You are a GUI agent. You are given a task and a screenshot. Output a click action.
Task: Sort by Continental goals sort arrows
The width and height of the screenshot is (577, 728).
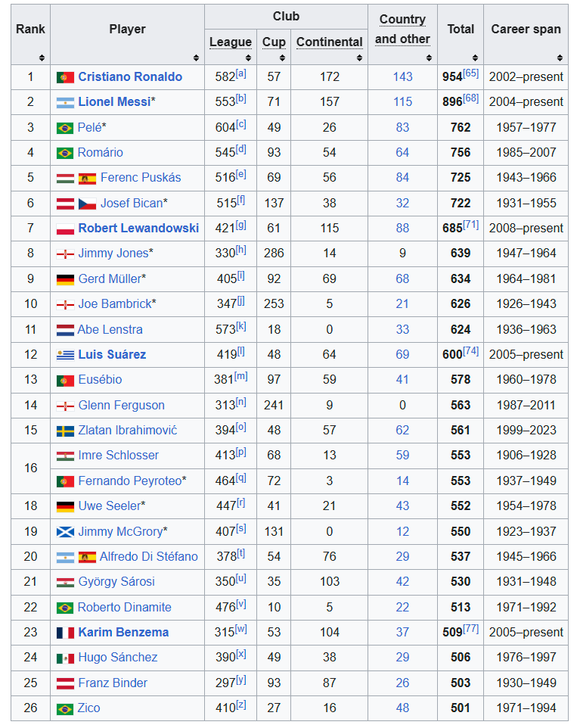[359, 58]
